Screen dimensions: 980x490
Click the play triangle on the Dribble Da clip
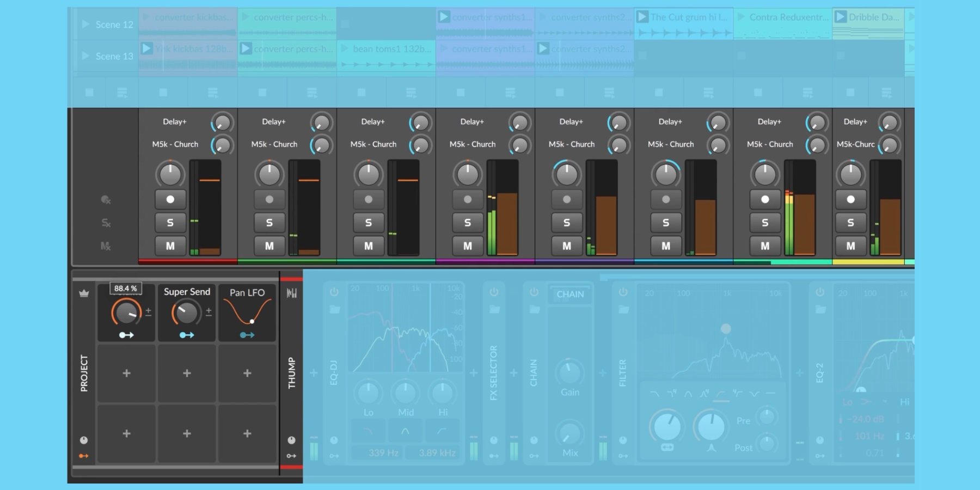pos(841,16)
